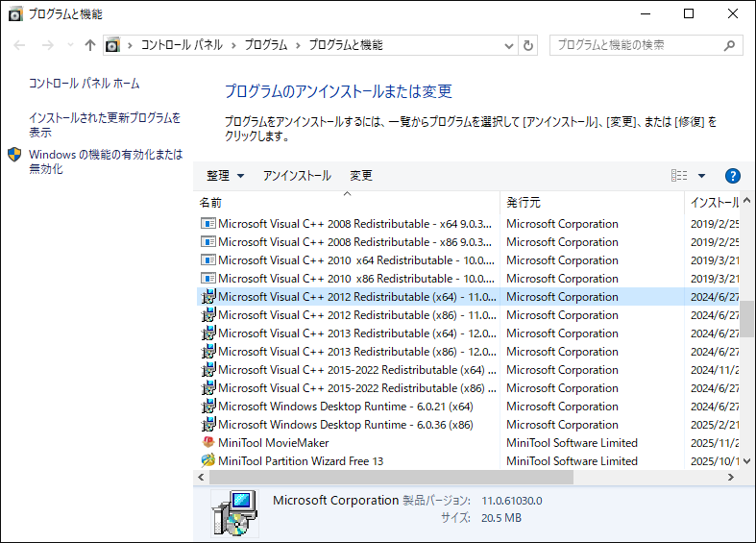Open コントロール パネル breadcrumb
The width and height of the screenshot is (756, 543).
(182, 45)
